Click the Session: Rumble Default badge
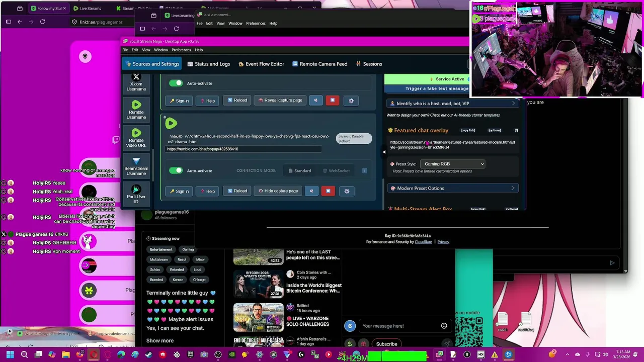Viewport: 644px width, 362px height. tap(354, 138)
